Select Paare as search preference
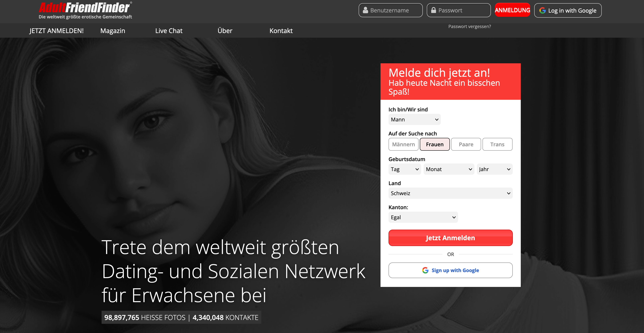644x333 pixels. point(466,144)
